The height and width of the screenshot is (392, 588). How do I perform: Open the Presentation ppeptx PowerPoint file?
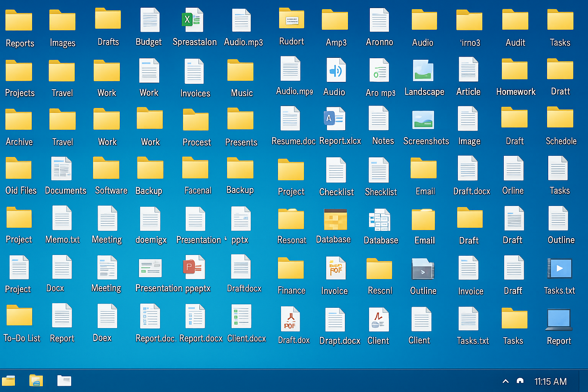(194, 267)
